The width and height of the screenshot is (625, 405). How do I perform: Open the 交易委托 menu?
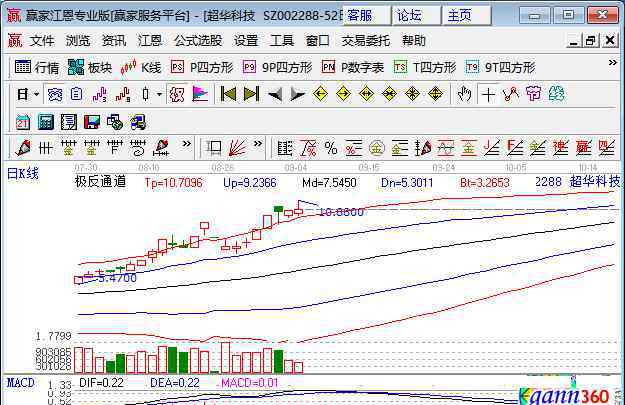click(x=366, y=41)
